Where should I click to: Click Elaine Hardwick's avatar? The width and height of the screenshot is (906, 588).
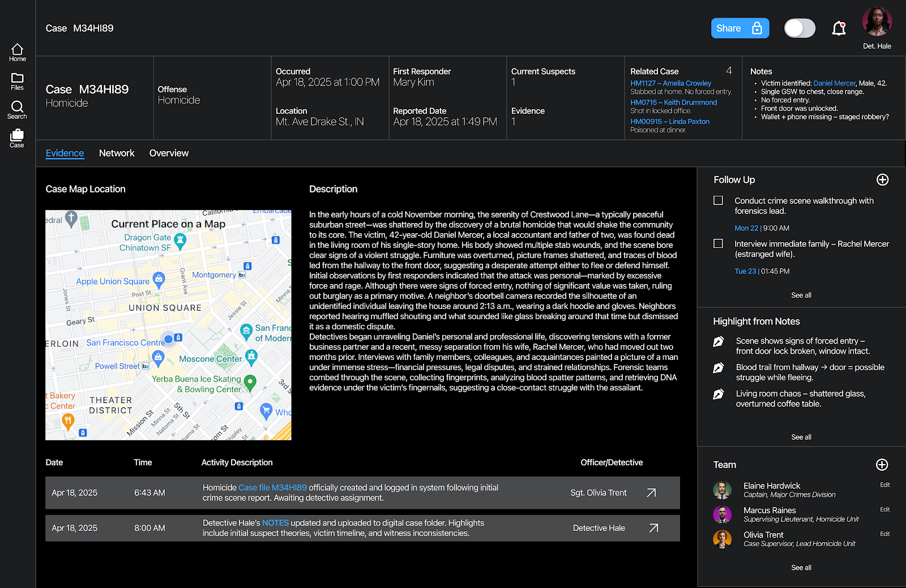tap(722, 490)
